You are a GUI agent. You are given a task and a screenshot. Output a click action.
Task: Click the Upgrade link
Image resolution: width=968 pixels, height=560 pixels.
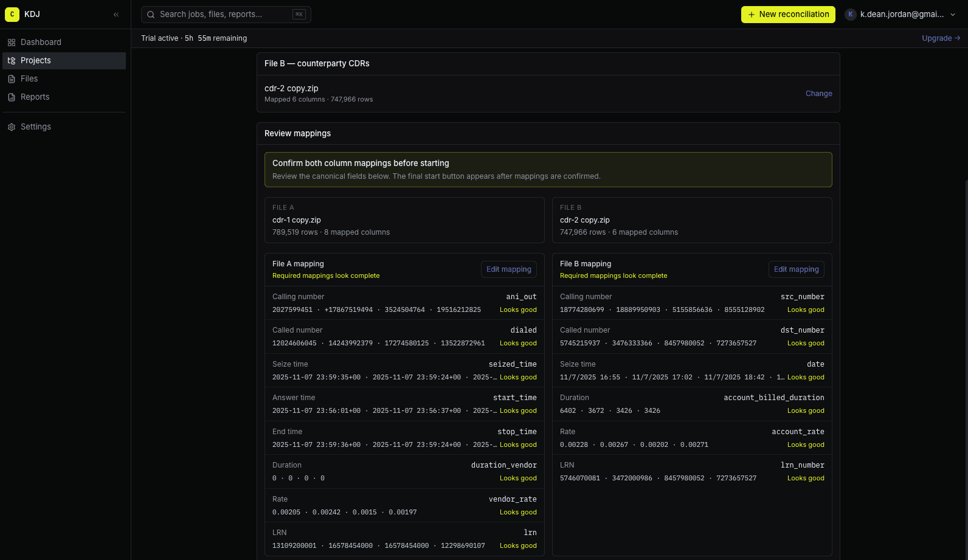941,38
